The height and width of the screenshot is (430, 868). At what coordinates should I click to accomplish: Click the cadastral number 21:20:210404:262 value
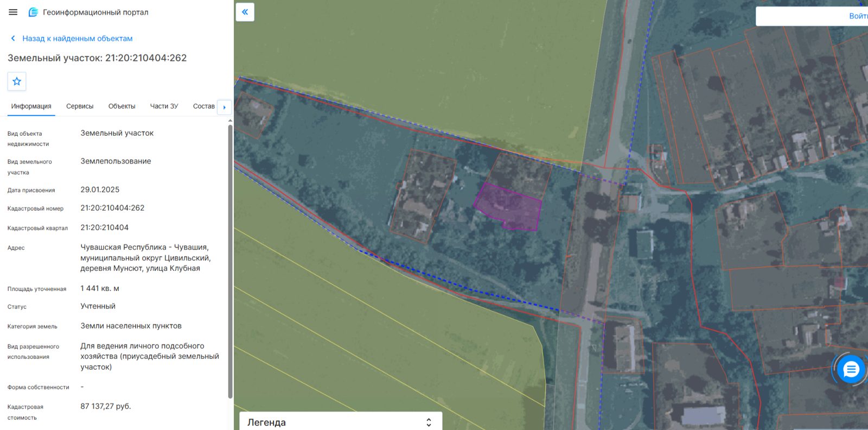click(x=112, y=208)
